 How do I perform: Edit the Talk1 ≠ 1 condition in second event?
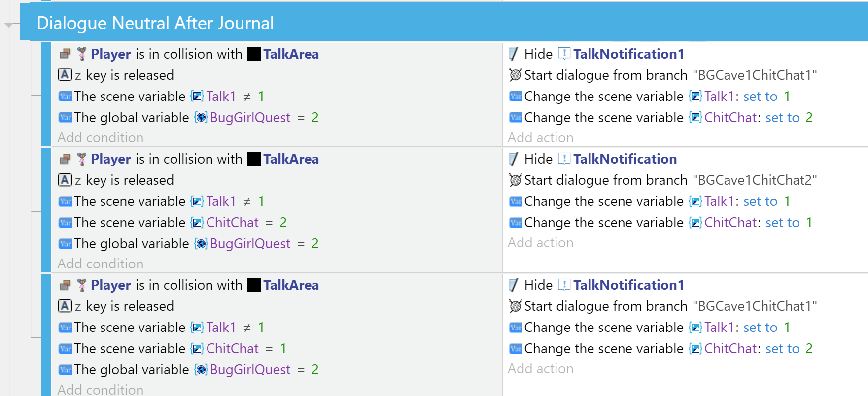(x=162, y=201)
